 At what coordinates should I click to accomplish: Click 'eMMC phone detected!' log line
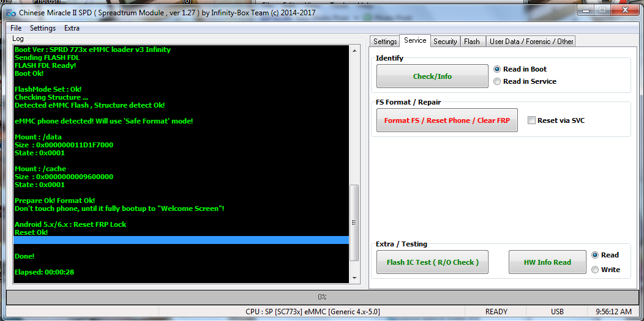(103, 121)
